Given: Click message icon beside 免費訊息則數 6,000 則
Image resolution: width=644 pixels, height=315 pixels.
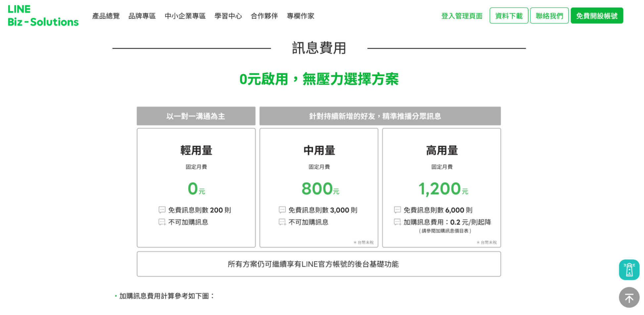Looking at the screenshot, I should coord(397,210).
